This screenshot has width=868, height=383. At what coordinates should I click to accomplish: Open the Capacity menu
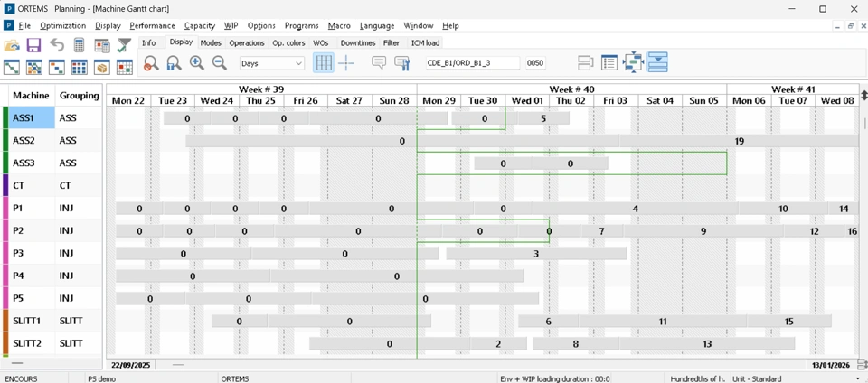[200, 25]
